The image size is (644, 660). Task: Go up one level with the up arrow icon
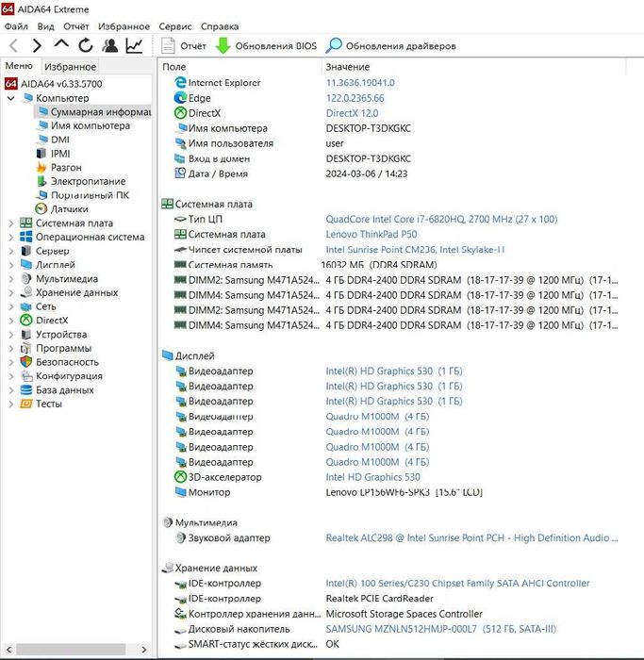pyautogui.click(x=61, y=43)
